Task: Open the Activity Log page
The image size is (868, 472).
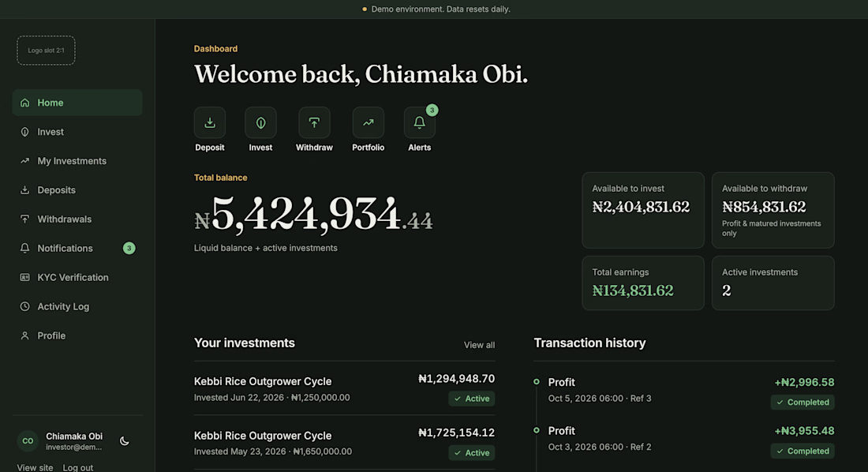Action: click(x=77, y=306)
